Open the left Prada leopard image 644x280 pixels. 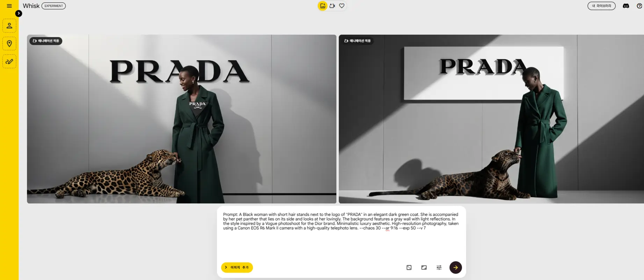(182, 119)
